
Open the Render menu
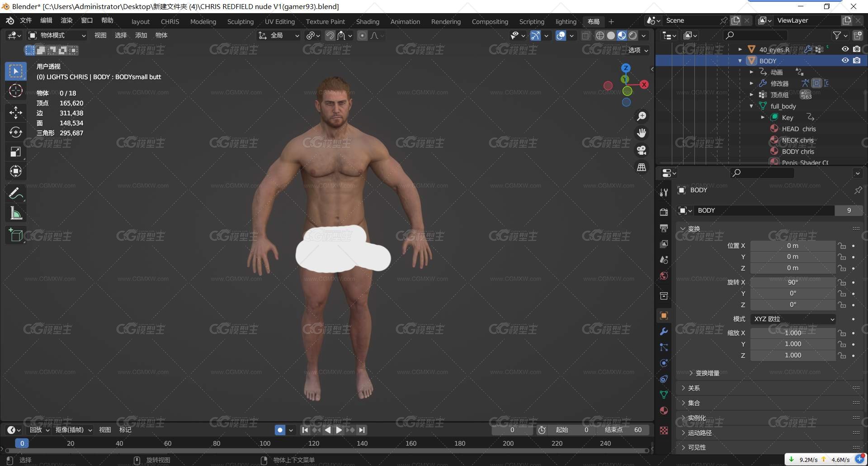coord(66,20)
